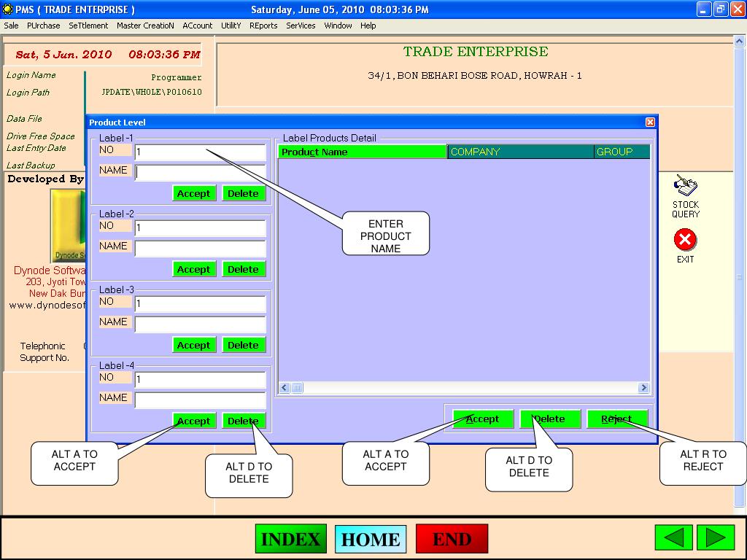747x560 pixels.
Task: Open the SerVices menu
Action: pos(301,26)
